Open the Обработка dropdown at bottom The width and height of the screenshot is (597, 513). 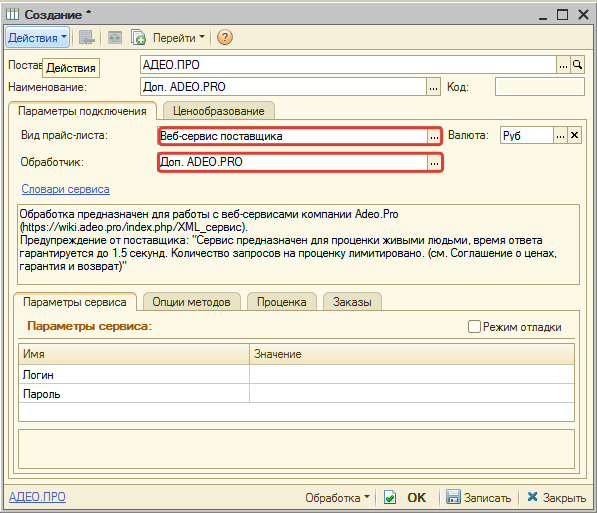point(337,497)
